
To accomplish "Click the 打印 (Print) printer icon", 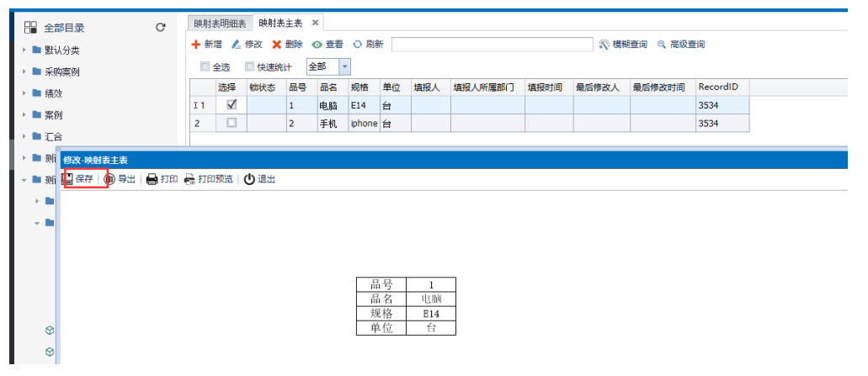I will 152,179.
